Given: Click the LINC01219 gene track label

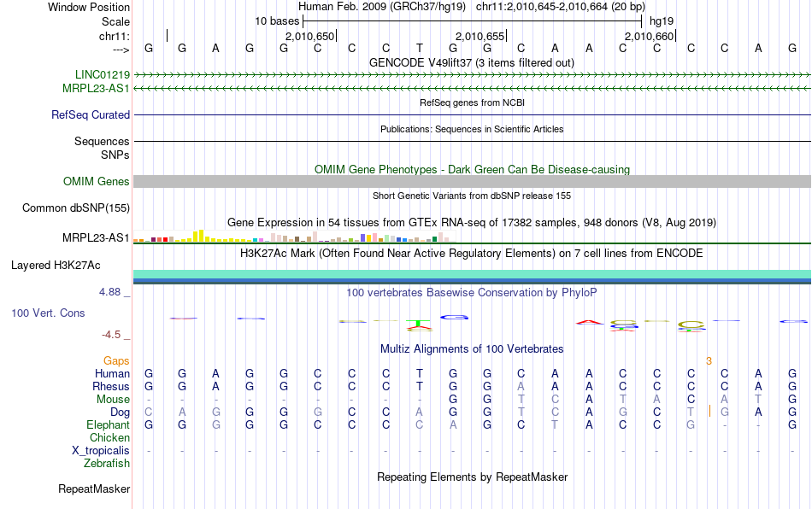Looking at the screenshot, I should click(x=103, y=75).
